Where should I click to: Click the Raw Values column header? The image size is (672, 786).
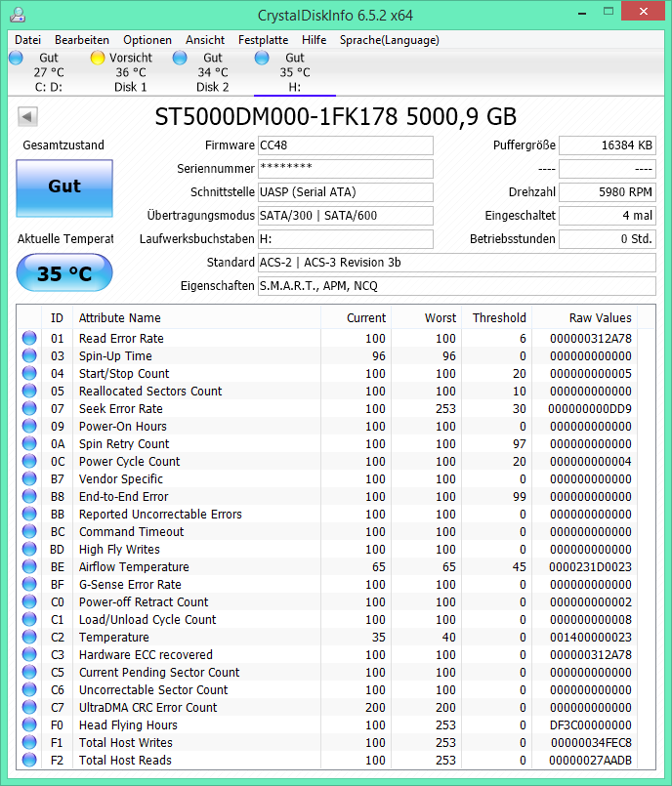(585, 317)
